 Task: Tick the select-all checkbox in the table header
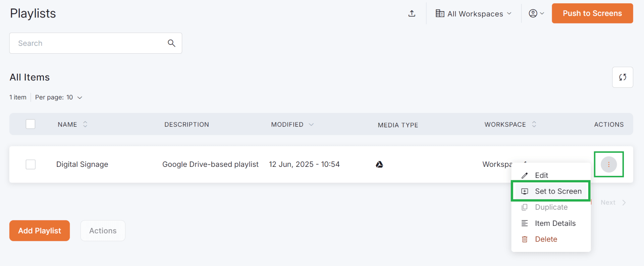pos(31,124)
